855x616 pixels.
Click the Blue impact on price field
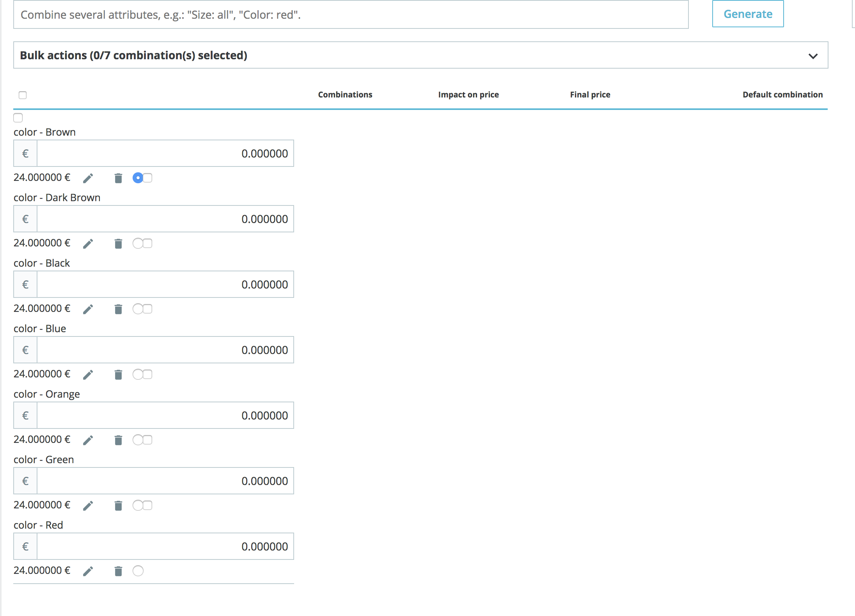pyautogui.click(x=165, y=350)
